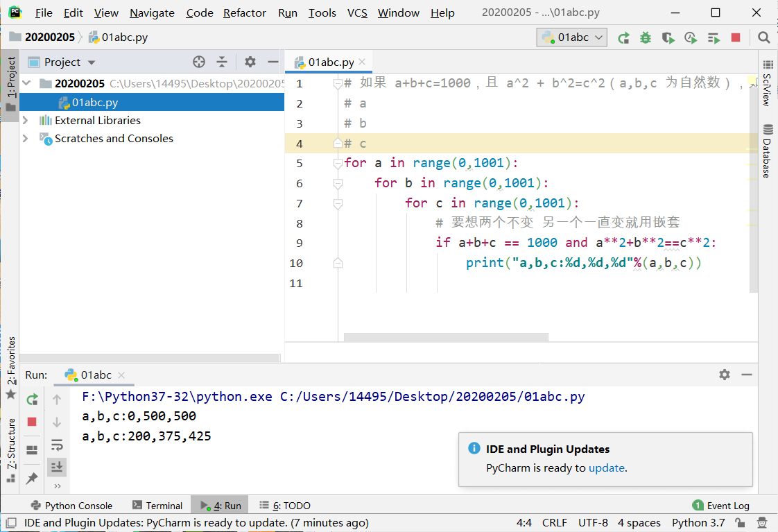The image size is (778, 532).
Task: Toggle scroll to end in Run console
Action: pyautogui.click(x=57, y=467)
